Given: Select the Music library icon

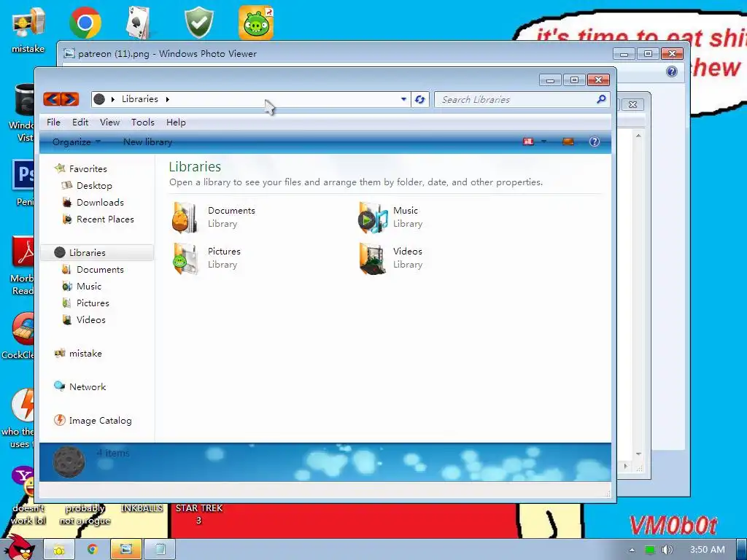Looking at the screenshot, I should coord(373,217).
